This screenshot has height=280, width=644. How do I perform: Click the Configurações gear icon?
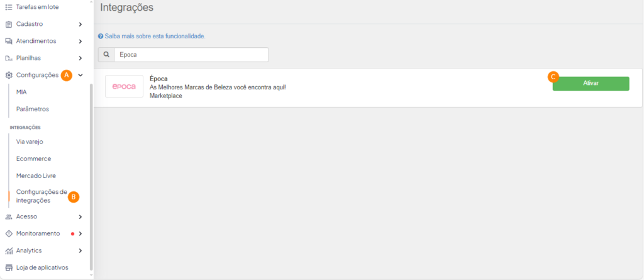point(8,76)
